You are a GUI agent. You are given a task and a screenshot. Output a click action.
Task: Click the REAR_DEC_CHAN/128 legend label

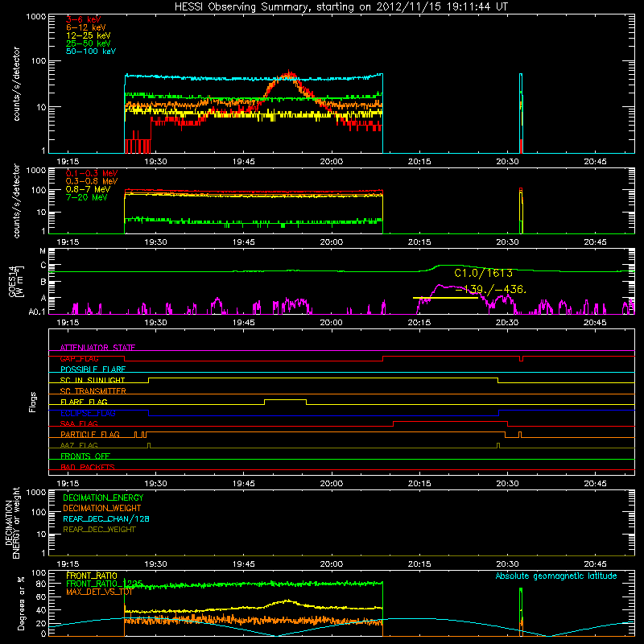click(x=106, y=518)
